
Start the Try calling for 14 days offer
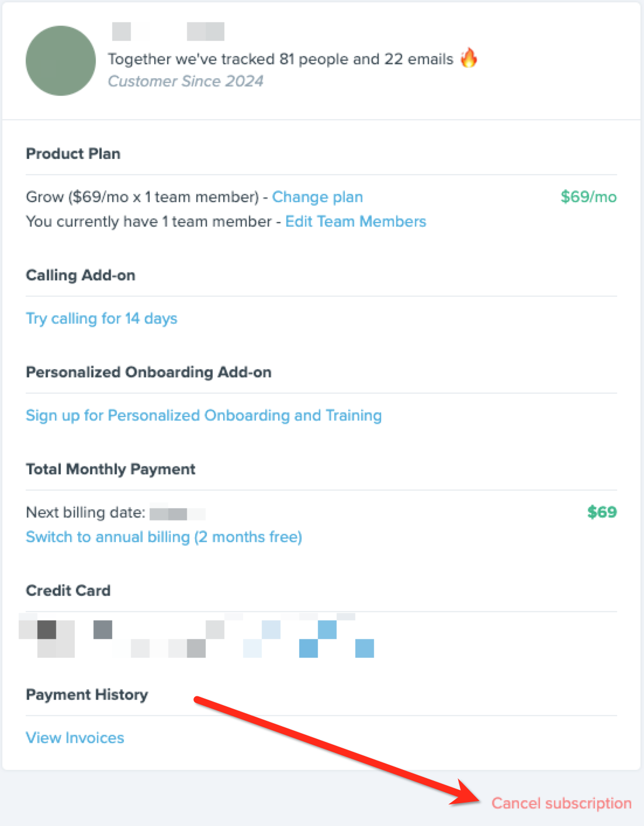click(x=101, y=318)
